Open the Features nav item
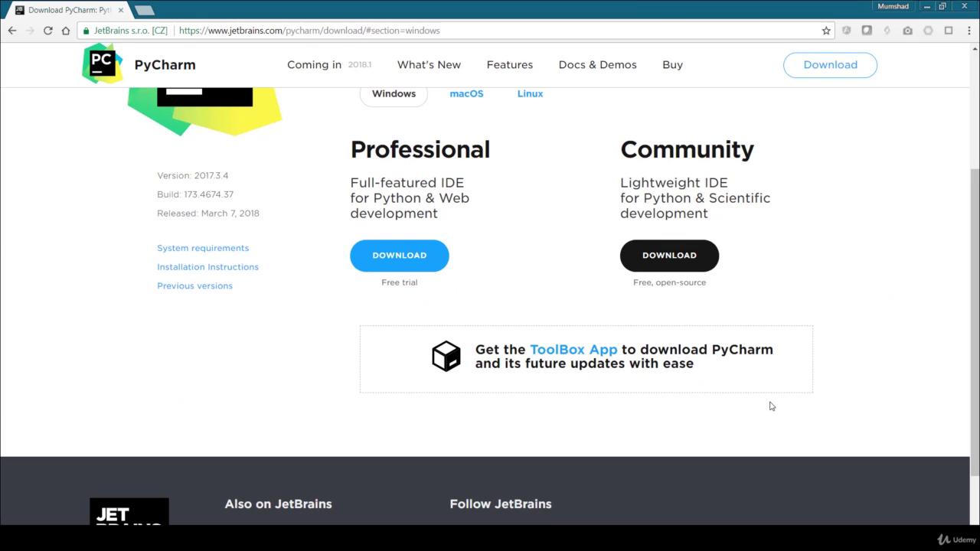 tap(509, 65)
